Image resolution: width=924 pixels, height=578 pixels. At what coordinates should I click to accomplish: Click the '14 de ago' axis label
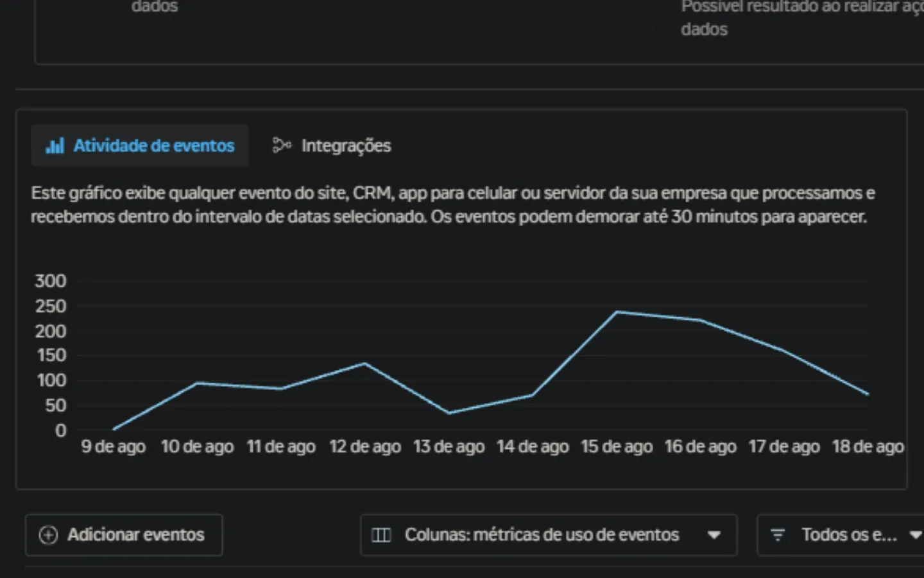533,447
